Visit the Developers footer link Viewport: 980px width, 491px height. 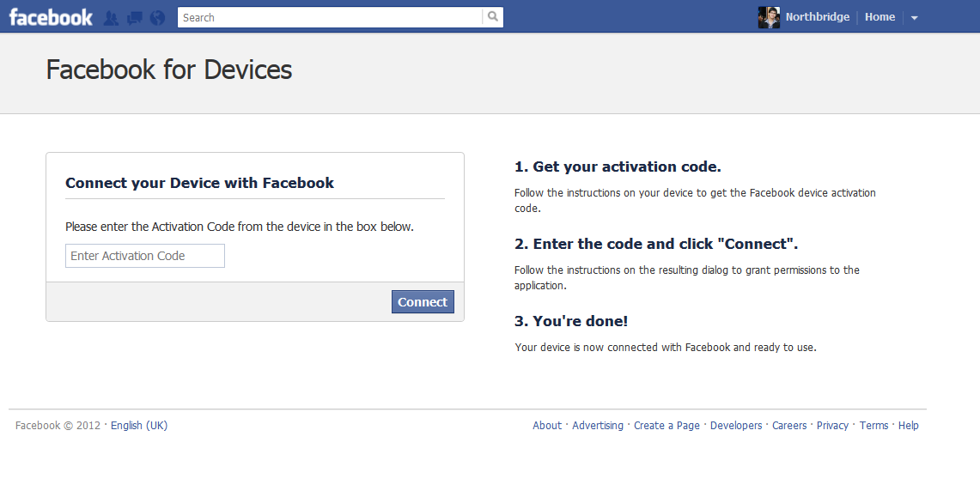736,426
